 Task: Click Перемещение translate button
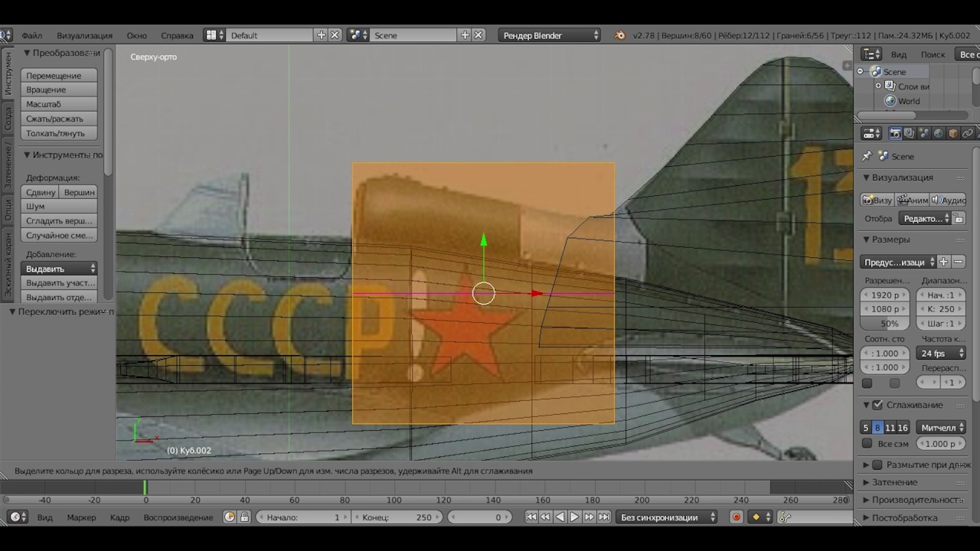[60, 76]
